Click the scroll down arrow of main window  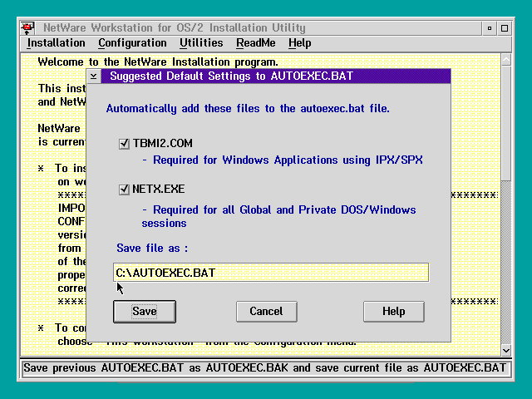click(x=506, y=350)
